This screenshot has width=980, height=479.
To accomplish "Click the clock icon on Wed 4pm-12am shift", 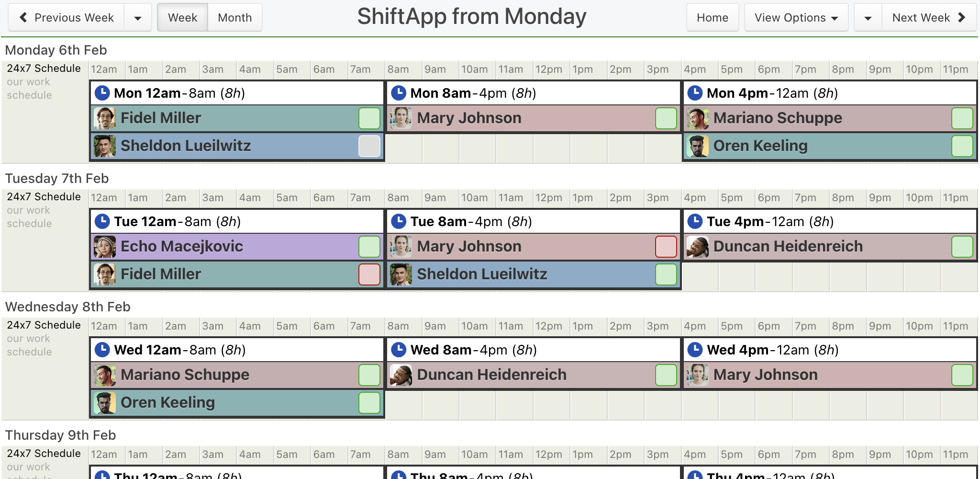I will click(695, 350).
